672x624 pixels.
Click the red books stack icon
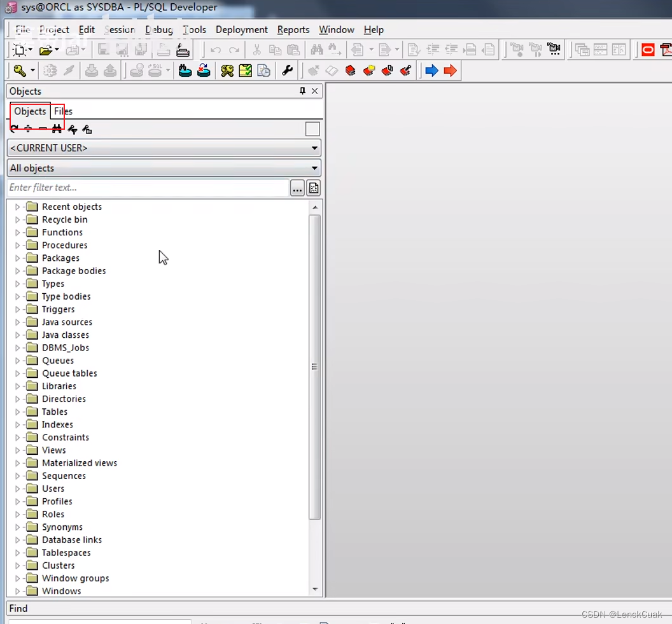click(x=350, y=71)
